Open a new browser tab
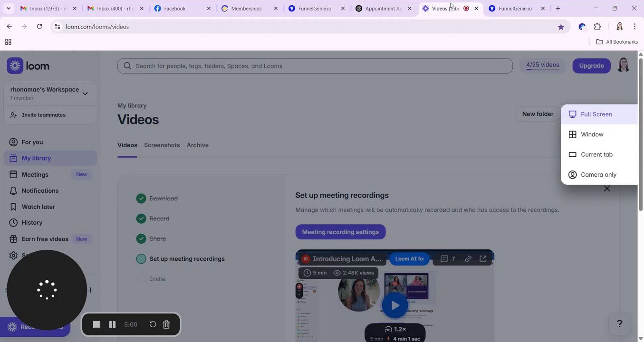 coord(558,9)
